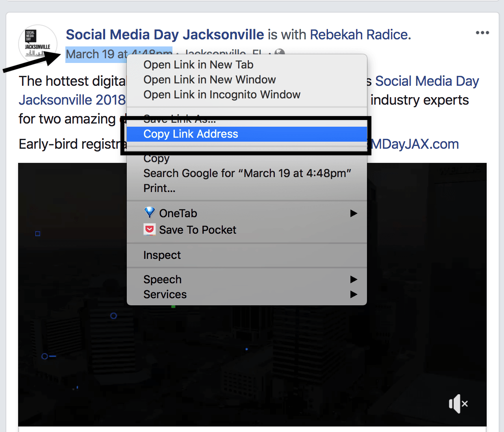Viewport: 504px width, 432px height.
Task: Click Search Google for the timestamp
Action: [247, 173]
